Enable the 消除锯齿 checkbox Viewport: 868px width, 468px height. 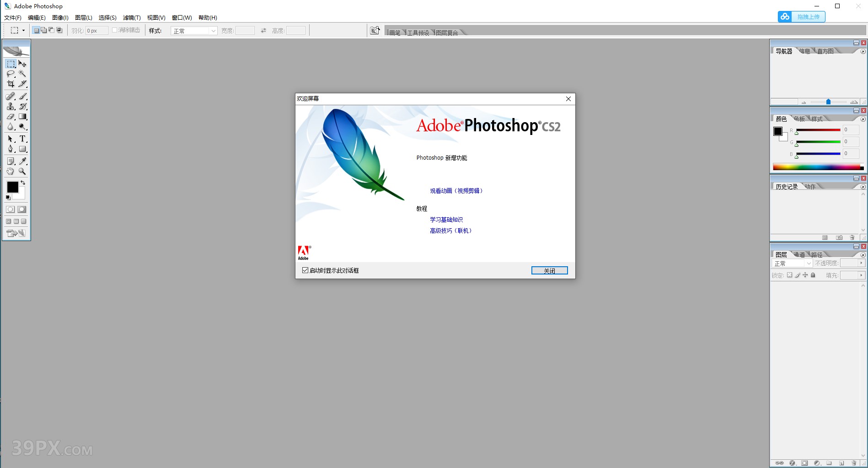[x=113, y=29]
